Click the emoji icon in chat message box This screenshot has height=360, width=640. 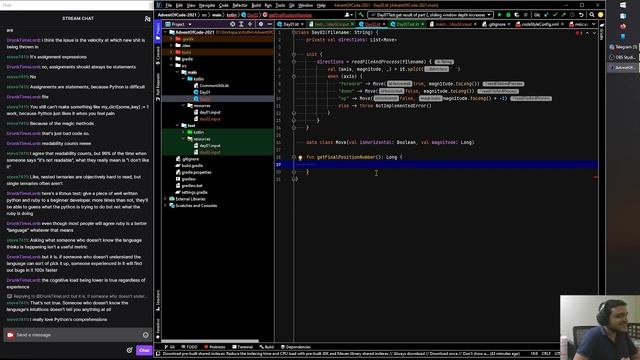point(146,335)
